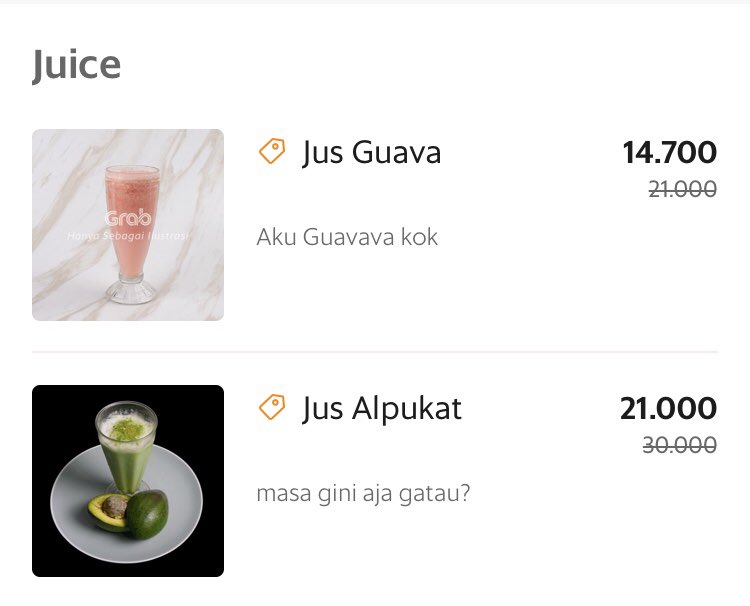Click the green avocado juice glass
The width and height of the screenshot is (750, 606).
126,448
